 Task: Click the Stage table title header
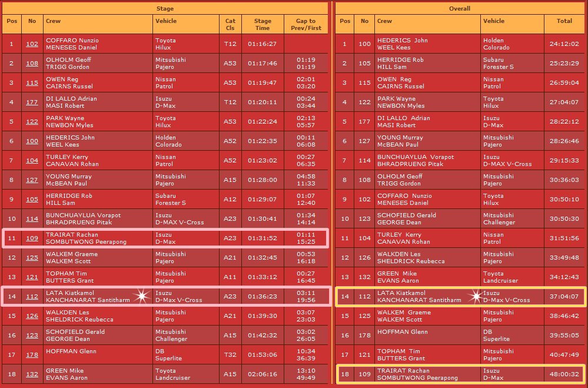pos(165,8)
